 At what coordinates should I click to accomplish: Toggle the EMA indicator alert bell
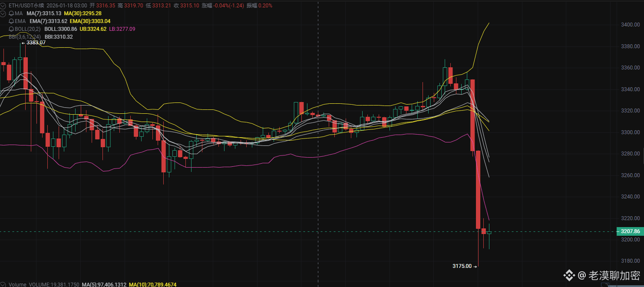11,21
